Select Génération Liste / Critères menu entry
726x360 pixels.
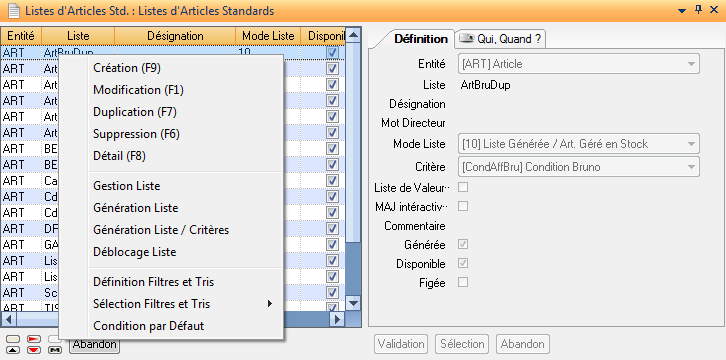[x=161, y=230]
